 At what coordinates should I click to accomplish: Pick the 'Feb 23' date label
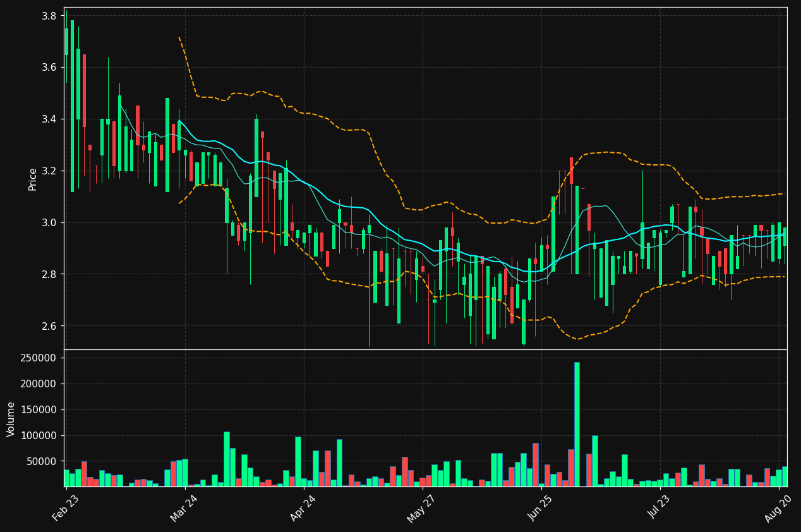(66, 507)
